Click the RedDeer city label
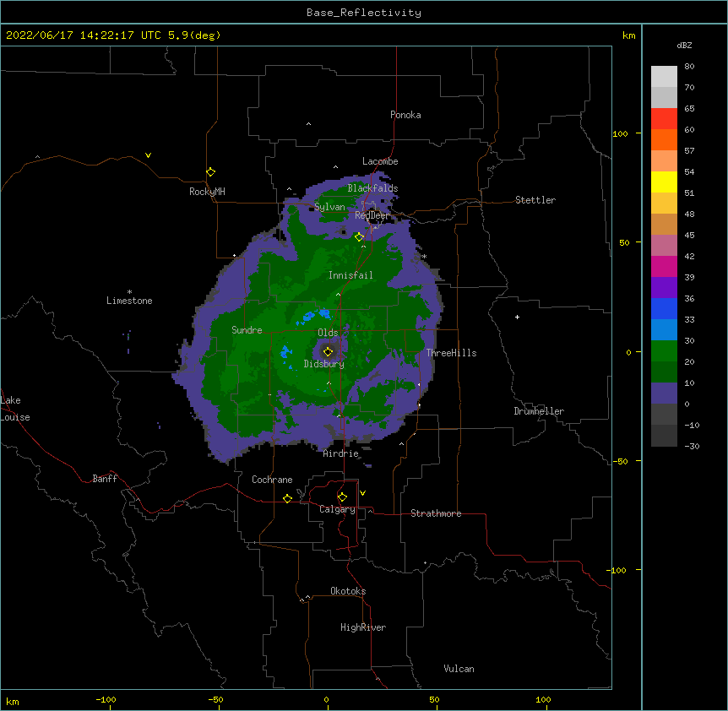This screenshot has width=728, height=711. 372,215
